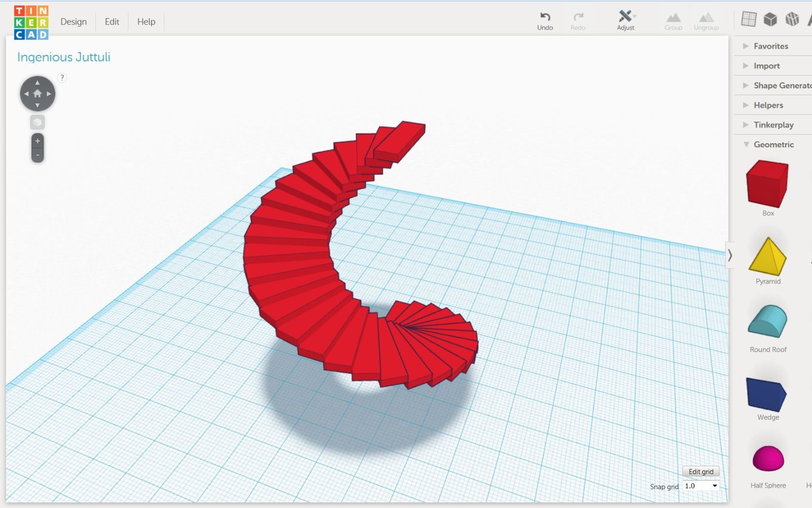This screenshot has width=812, height=508.
Task: Click the design name Ingenious Juttuli
Action: coord(64,57)
